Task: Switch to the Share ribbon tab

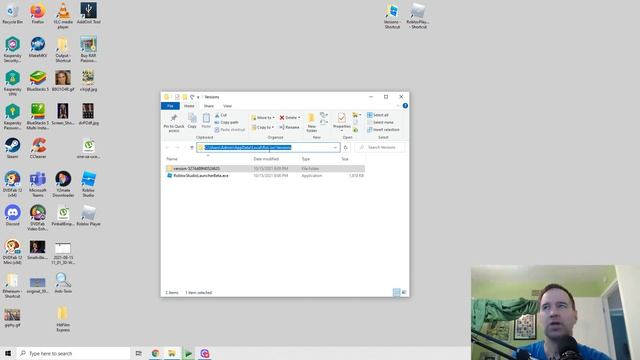Action: tap(209, 106)
